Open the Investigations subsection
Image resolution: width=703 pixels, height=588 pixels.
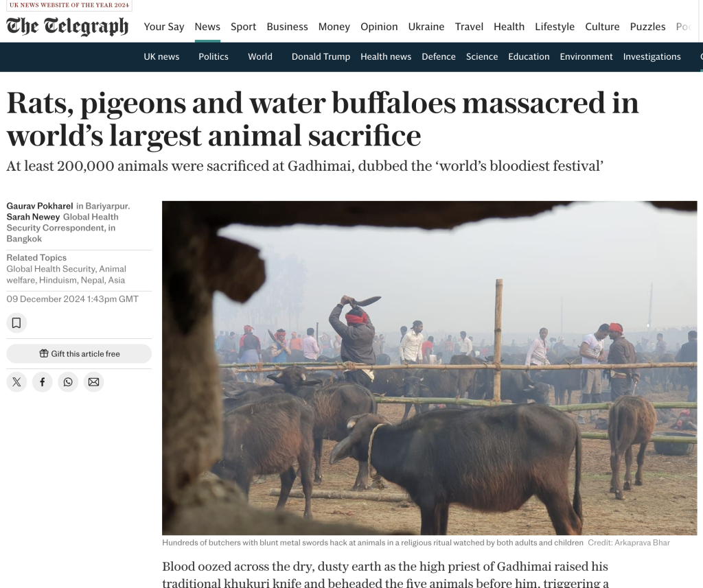tap(652, 57)
